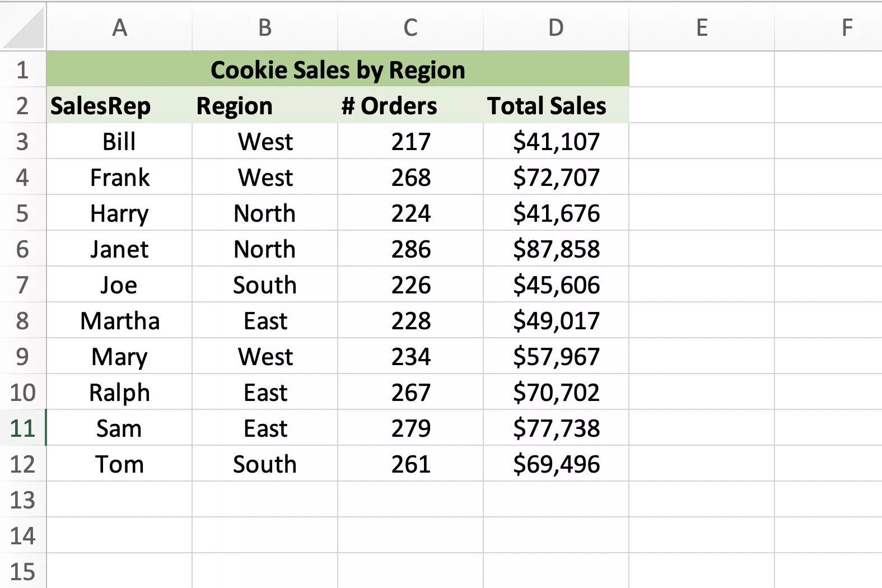Select Harry's Region cell
Viewport: 882px width, 588px height.
click(265, 213)
